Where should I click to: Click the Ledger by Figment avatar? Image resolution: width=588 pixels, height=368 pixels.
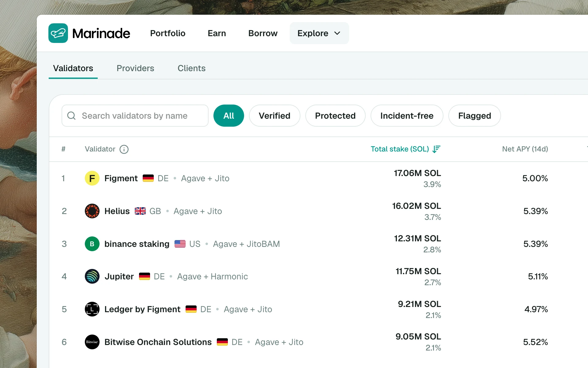pyautogui.click(x=92, y=309)
